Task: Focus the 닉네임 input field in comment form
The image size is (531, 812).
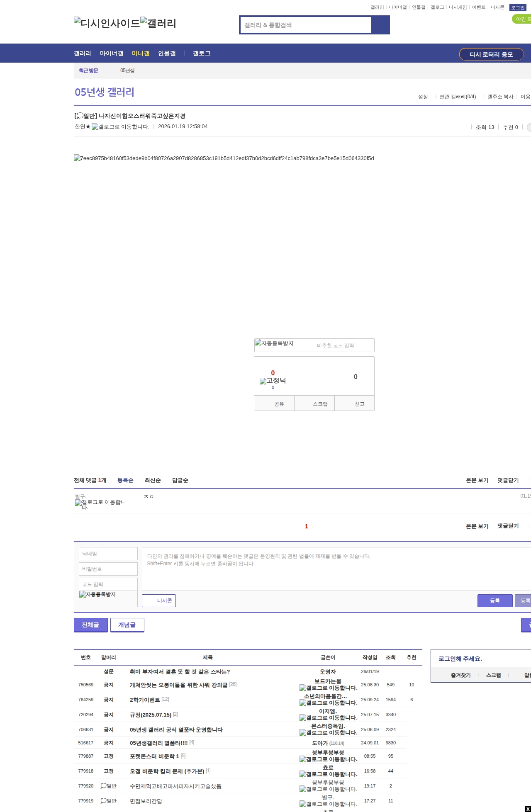Action: [x=108, y=554]
